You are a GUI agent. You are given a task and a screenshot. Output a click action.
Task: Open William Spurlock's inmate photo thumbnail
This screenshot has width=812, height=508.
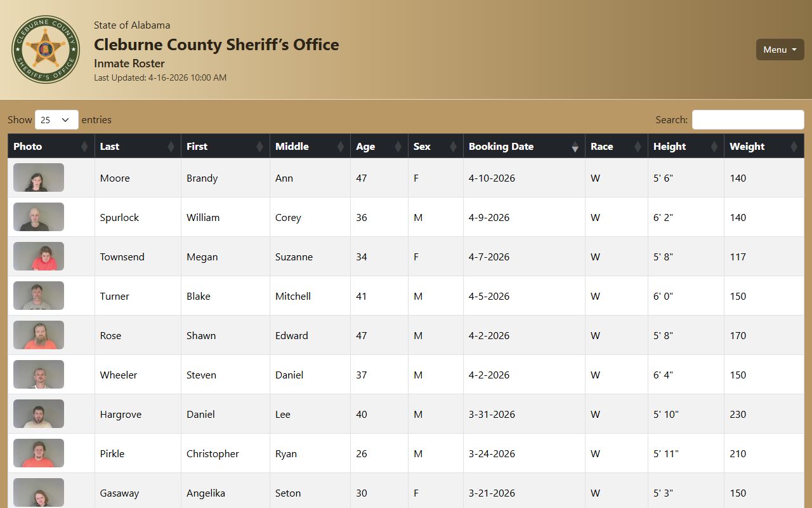point(39,217)
